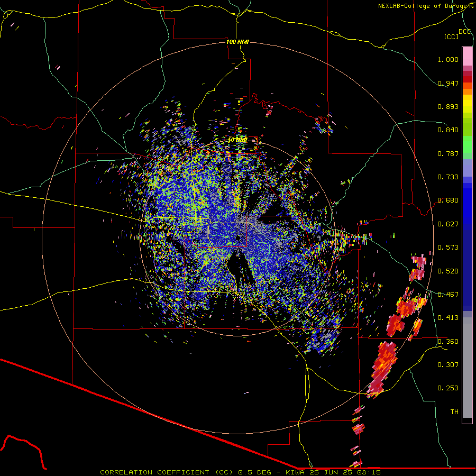Click the 0.627 legend value
The height and width of the screenshot is (476, 476).
448,224
